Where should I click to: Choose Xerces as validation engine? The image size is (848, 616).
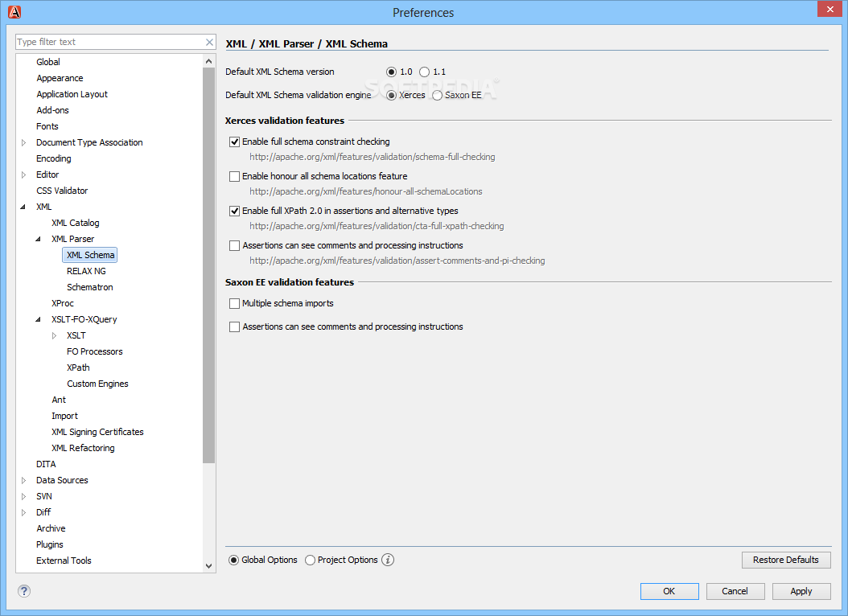click(392, 95)
